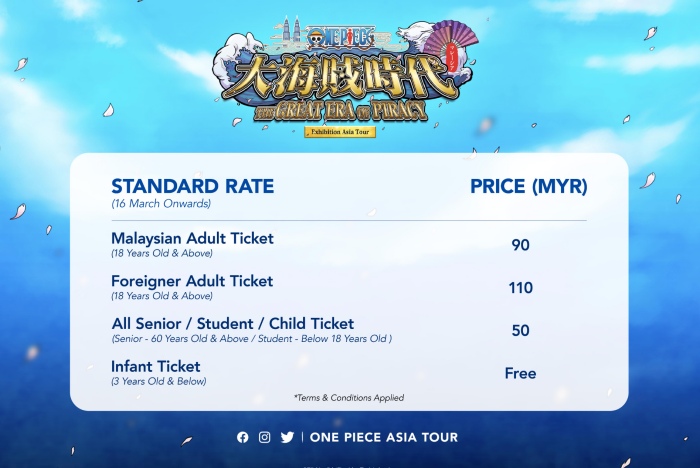Screen dimensions: 700x468
Task: Open the Instagram icon link
Action: tap(264, 437)
